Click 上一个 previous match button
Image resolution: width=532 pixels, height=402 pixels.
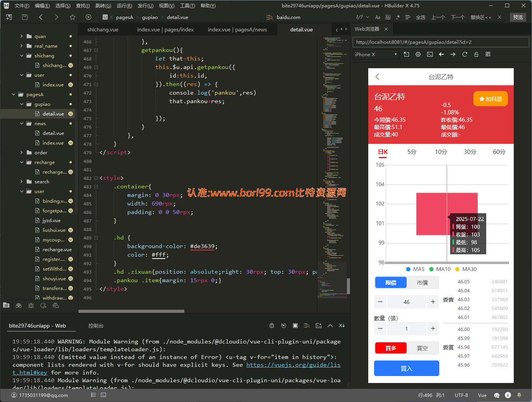pyautogui.click(x=438, y=17)
